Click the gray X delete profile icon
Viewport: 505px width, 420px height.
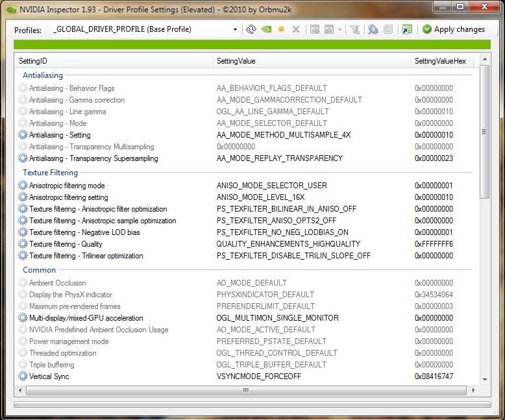point(295,30)
